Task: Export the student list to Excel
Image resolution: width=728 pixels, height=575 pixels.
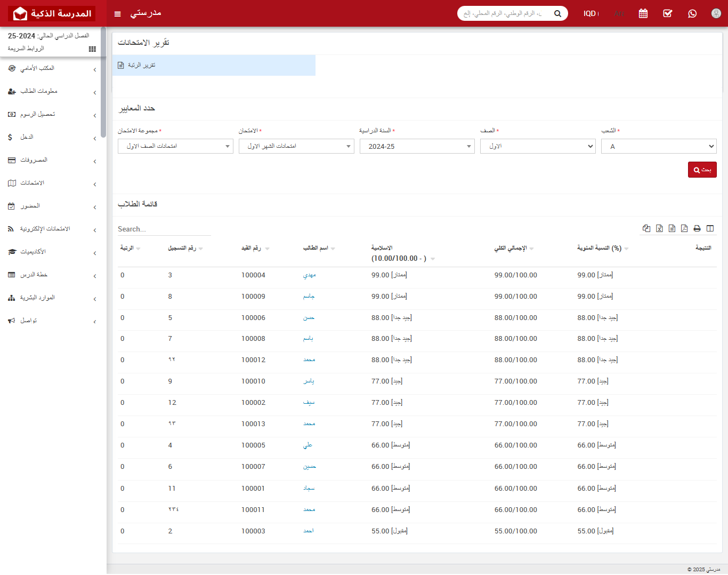Action: click(x=659, y=228)
